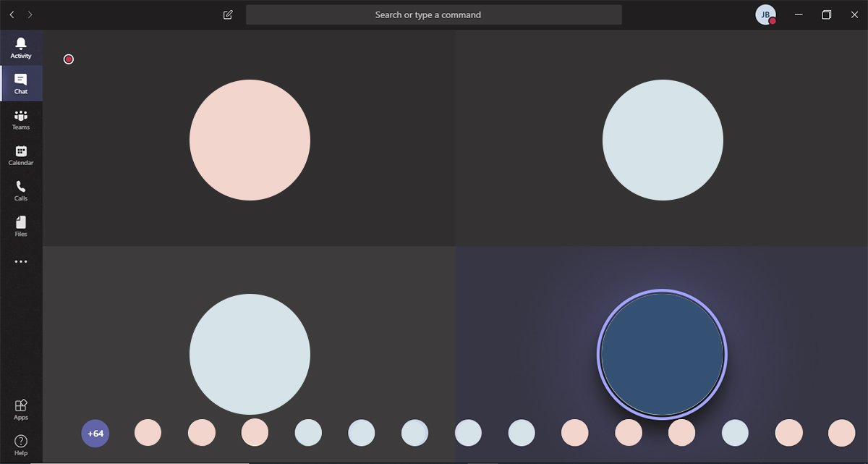The height and width of the screenshot is (464, 868).
Task: Click the pink avatar right of +64
Action: pos(148,433)
